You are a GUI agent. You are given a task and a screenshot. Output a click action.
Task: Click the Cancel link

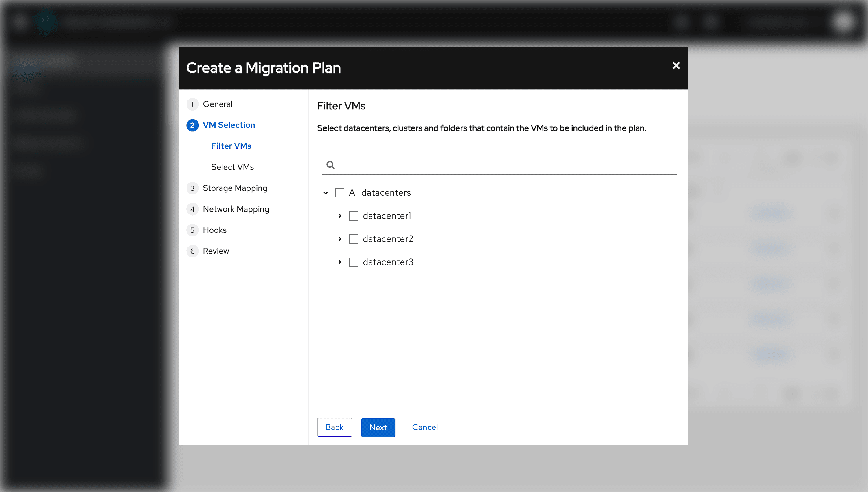424,427
